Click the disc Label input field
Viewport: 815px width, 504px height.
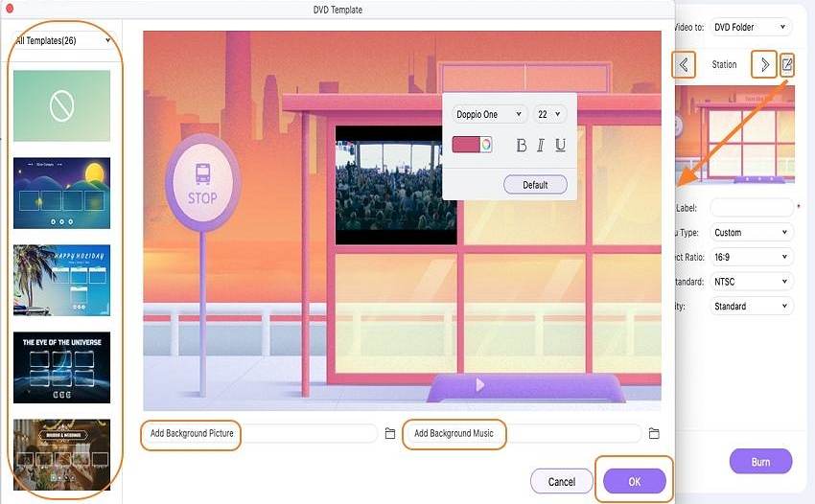point(751,208)
